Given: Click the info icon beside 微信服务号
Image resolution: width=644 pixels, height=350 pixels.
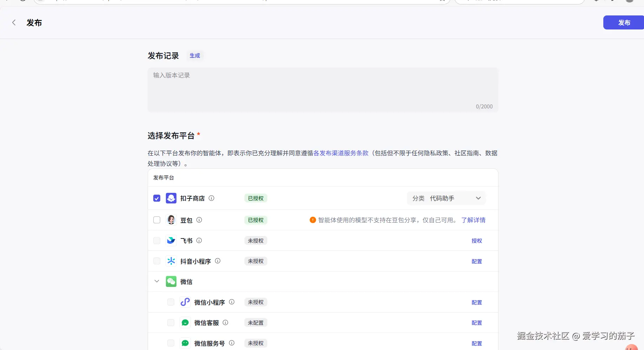Looking at the screenshot, I should click(232, 343).
